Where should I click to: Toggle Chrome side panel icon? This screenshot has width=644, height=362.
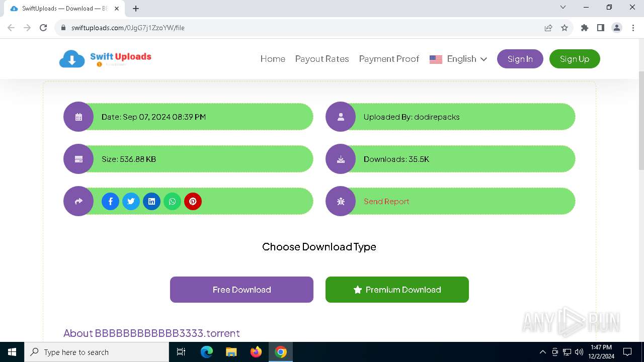pyautogui.click(x=601, y=28)
